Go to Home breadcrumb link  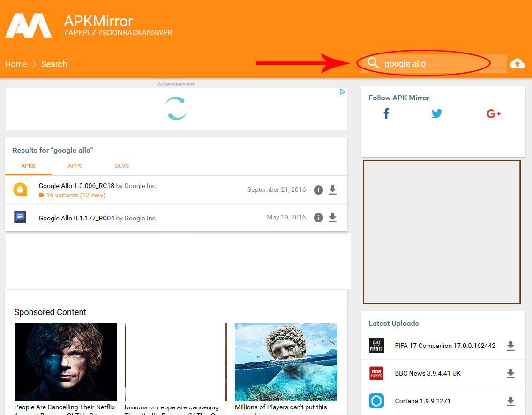(x=16, y=64)
